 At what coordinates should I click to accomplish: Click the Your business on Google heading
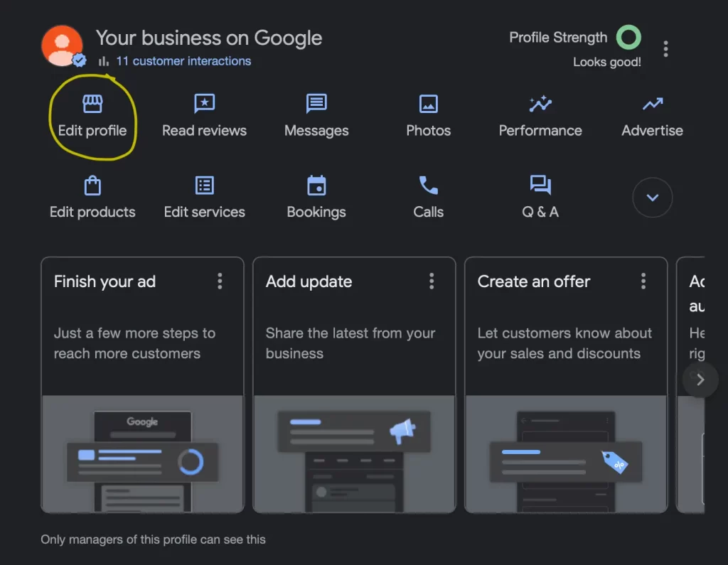coord(209,38)
